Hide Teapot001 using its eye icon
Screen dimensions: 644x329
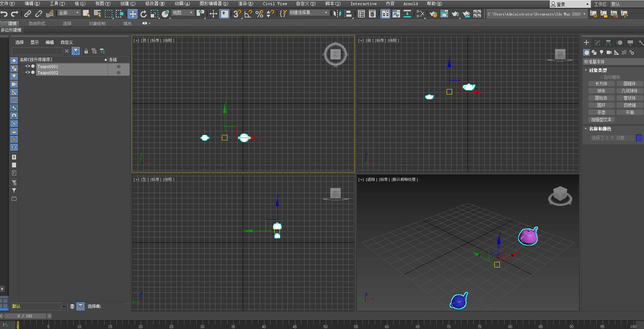coord(27,66)
